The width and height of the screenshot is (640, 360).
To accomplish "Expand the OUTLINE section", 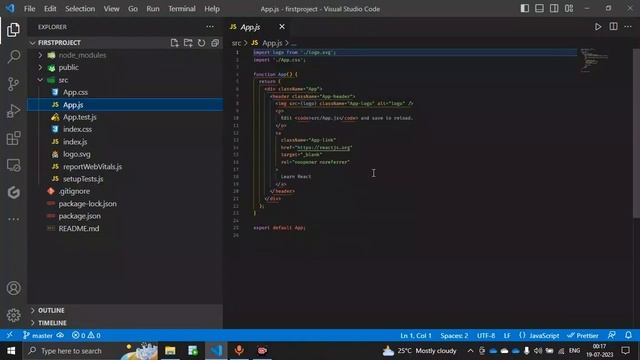I will pyautogui.click(x=125, y=311).
